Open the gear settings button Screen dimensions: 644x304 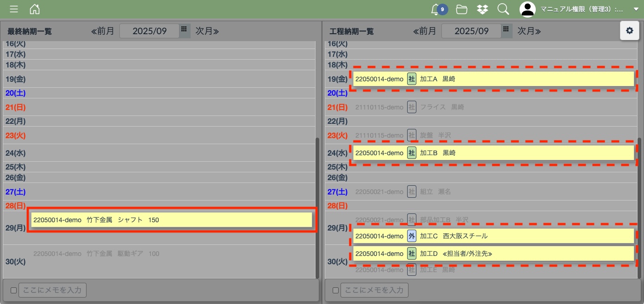629,30
